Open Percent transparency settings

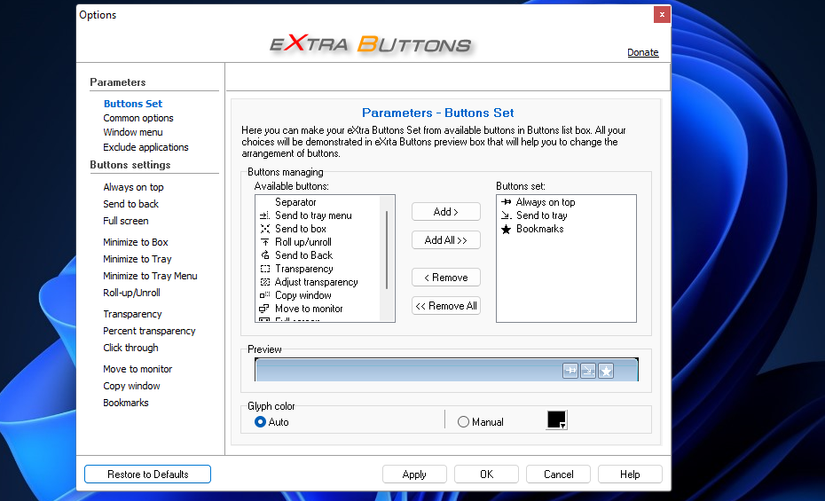[x=149, y=331]
